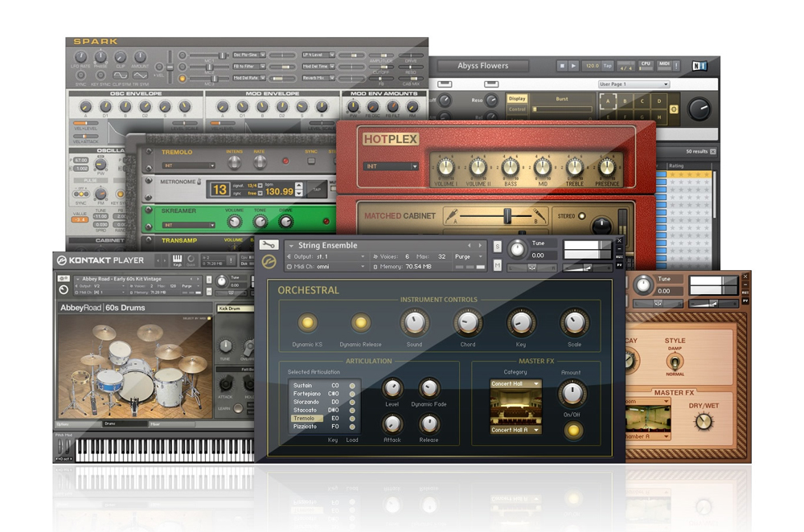The width and height of the screenshot is (804, 532).
Task: Click the Level knob in Articulation section
Action: 392,388
